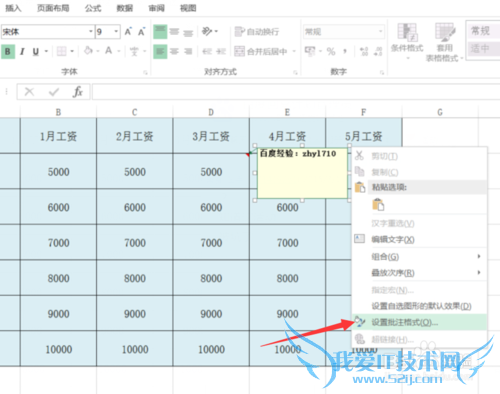This screenshot has height=394, width=500.
Task: Toggle top vertical alignment
Action: [x=160, y=32]
